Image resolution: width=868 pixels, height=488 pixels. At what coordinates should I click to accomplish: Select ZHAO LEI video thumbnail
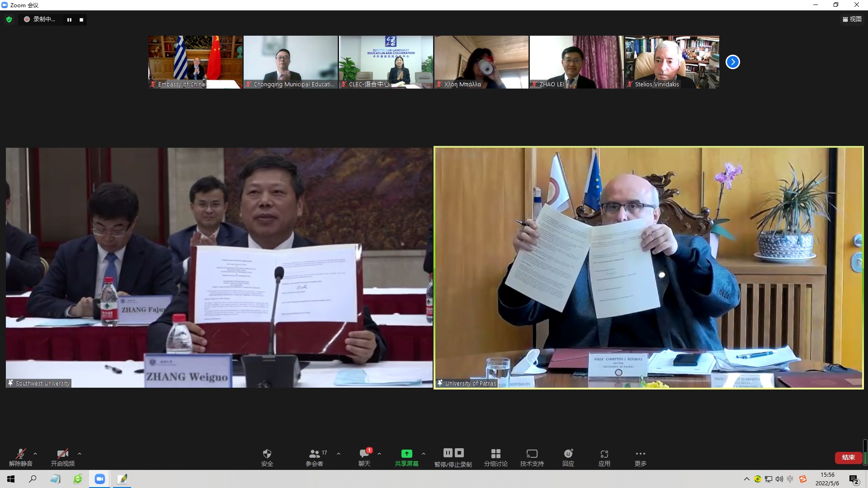(577, 62)
